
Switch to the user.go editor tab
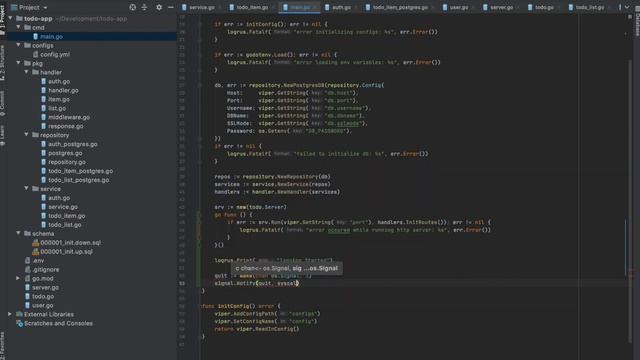pyautogui.click(x=458, y=7)
